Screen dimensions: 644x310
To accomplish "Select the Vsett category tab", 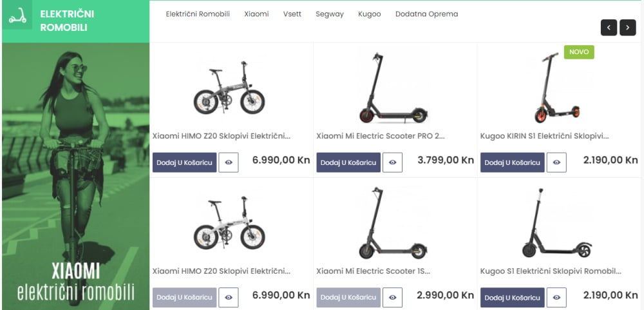I will point(292,14).
